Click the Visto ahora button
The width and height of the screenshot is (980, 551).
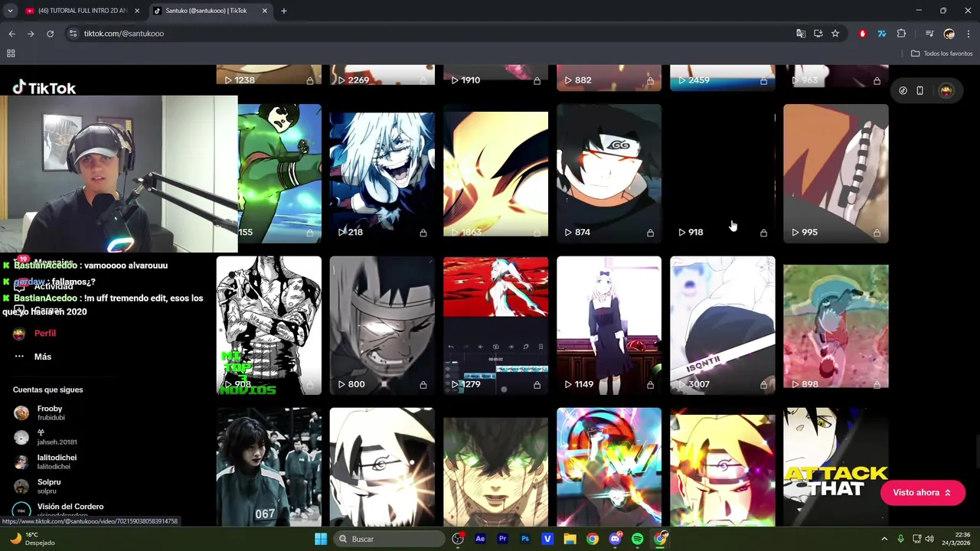[923, 493]
